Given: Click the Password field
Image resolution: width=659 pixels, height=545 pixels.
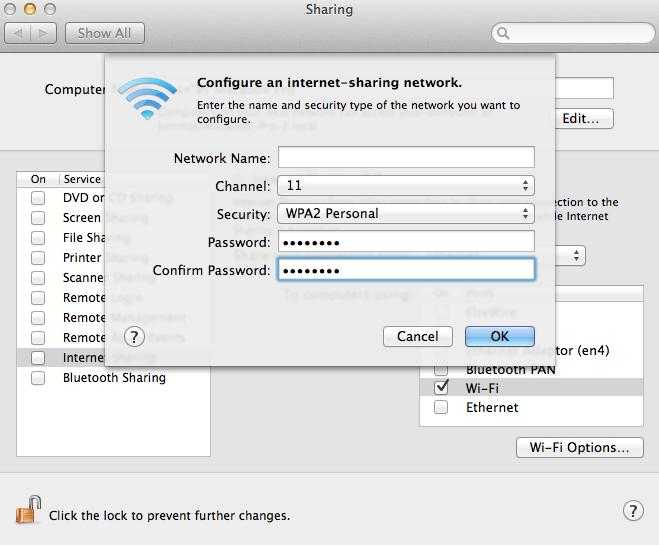Looking at the screenshot, I should tap(406, 242).
